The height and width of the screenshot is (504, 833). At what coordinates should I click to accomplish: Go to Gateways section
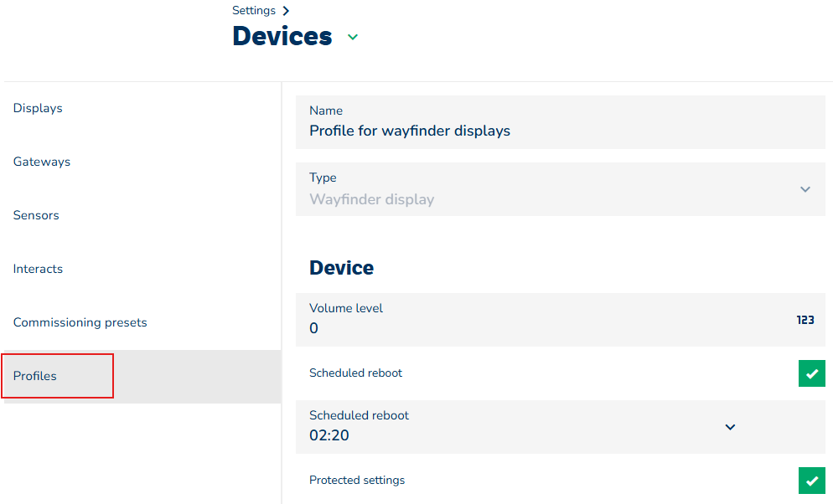42,162
